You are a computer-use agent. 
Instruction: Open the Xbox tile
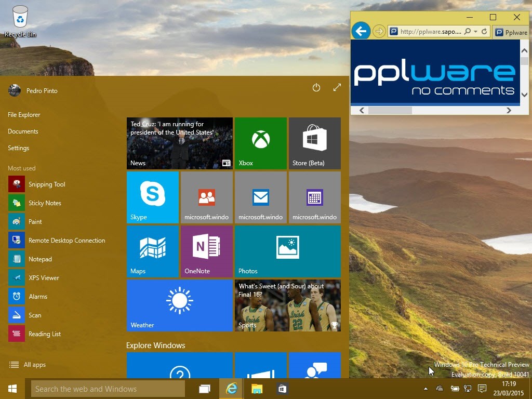261,143
